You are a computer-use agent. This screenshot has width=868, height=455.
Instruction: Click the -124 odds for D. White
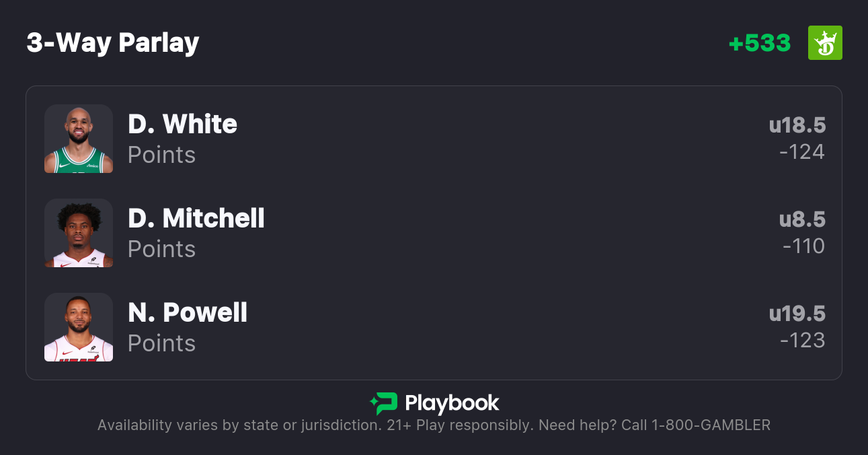pos(802,152)
